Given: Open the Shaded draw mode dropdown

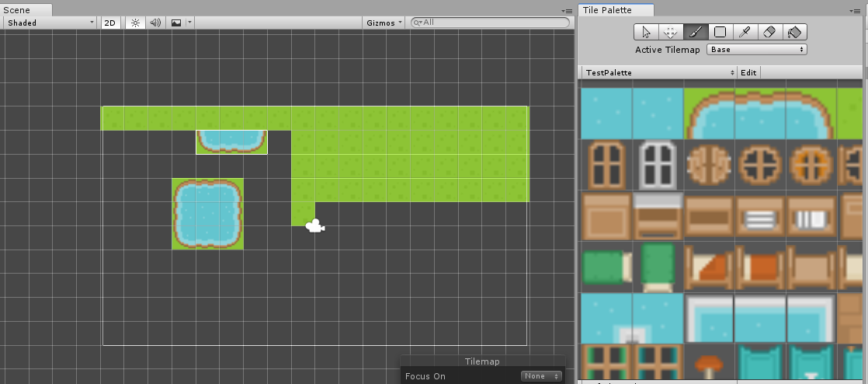Looking at the screenshot, I should (x=50, y=23).
